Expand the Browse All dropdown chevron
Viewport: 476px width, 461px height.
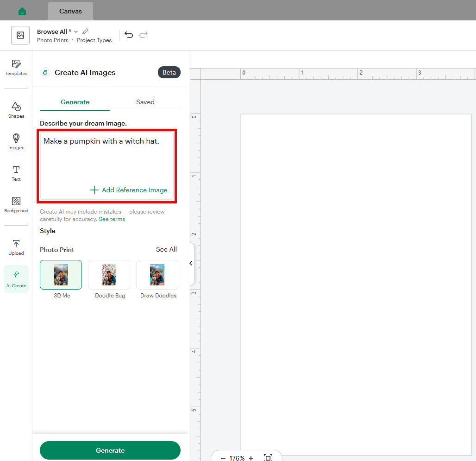[x=76, y=32]
